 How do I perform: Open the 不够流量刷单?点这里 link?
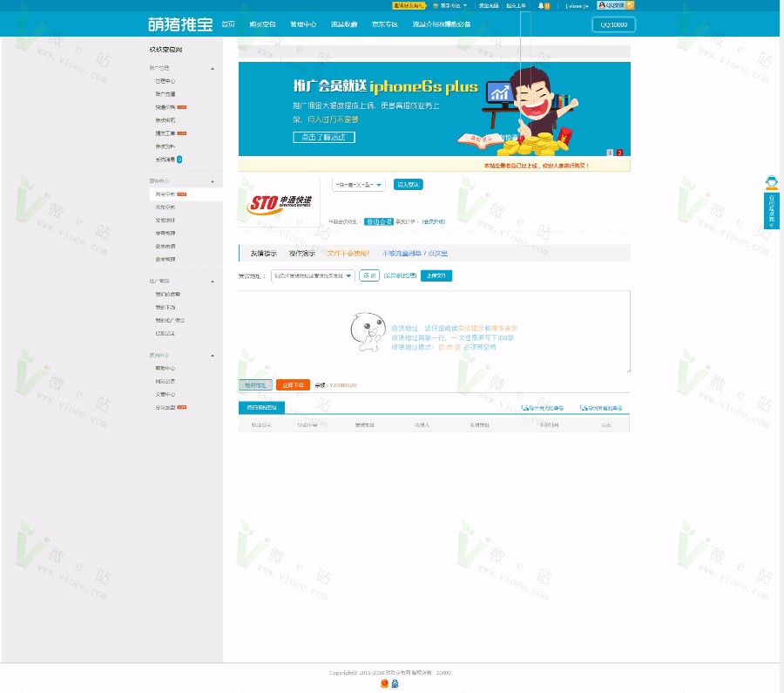(415, 253)
